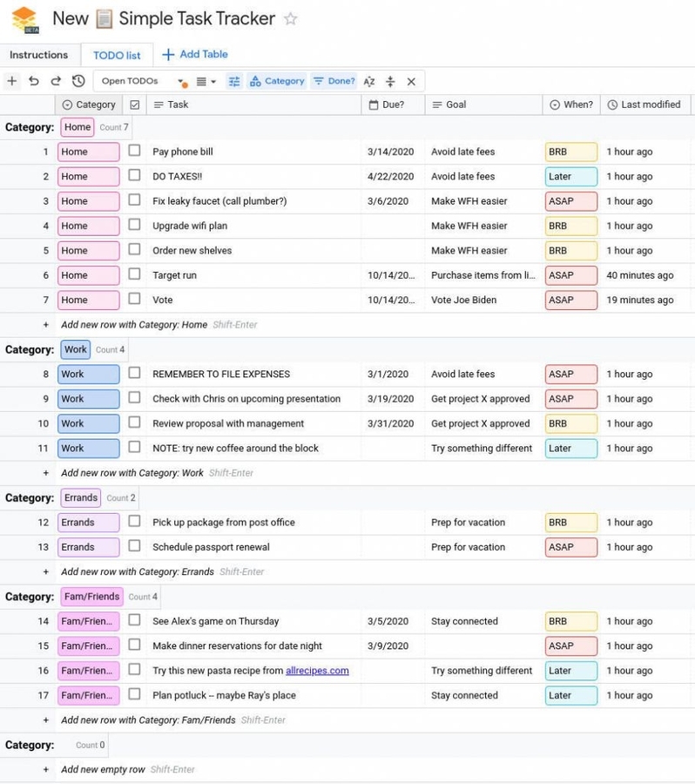Image resolution: width=695 pixels, height=784 pixels.
Task: Click the Category grouping icon in toolbar
Action: [x=257, y=81]
